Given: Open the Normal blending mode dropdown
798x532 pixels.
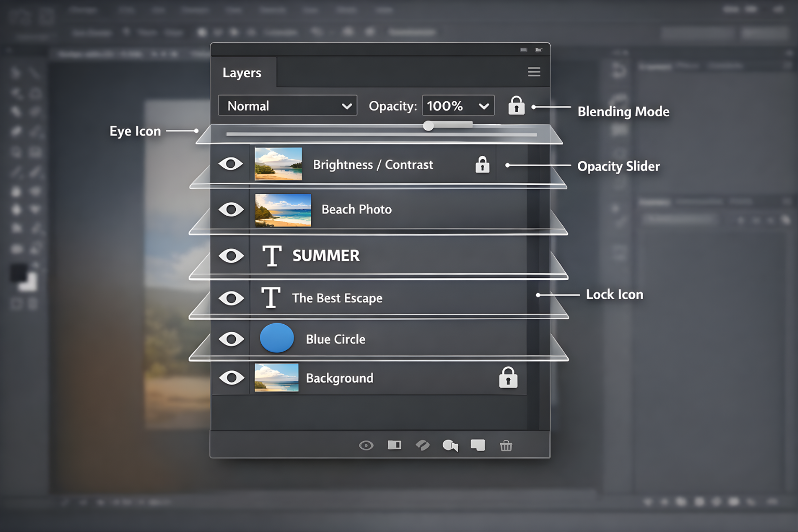Looking at the screenshot, I should click(287, 105).
